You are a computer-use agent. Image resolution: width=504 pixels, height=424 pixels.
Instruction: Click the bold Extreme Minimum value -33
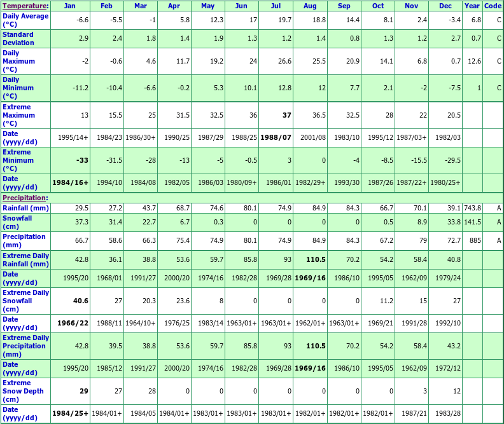point(82,160)
